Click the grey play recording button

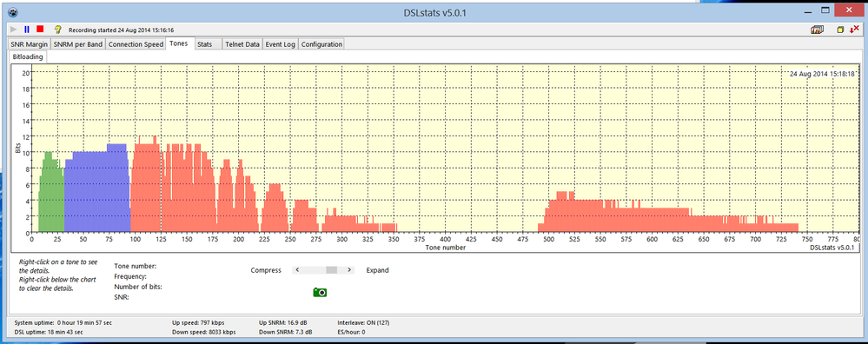pyautogui.click(x=13, y=30)
